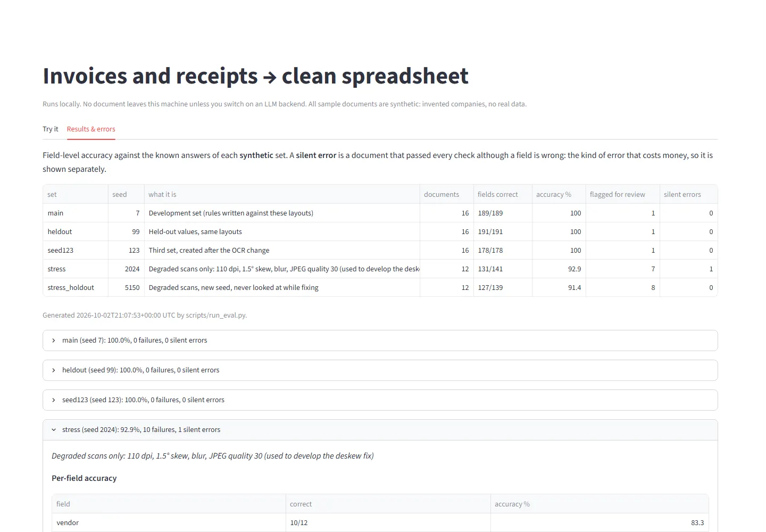Click the 'correct' header in per-field table
This screenshot has width=766, height=532.
tap(388, 504)
